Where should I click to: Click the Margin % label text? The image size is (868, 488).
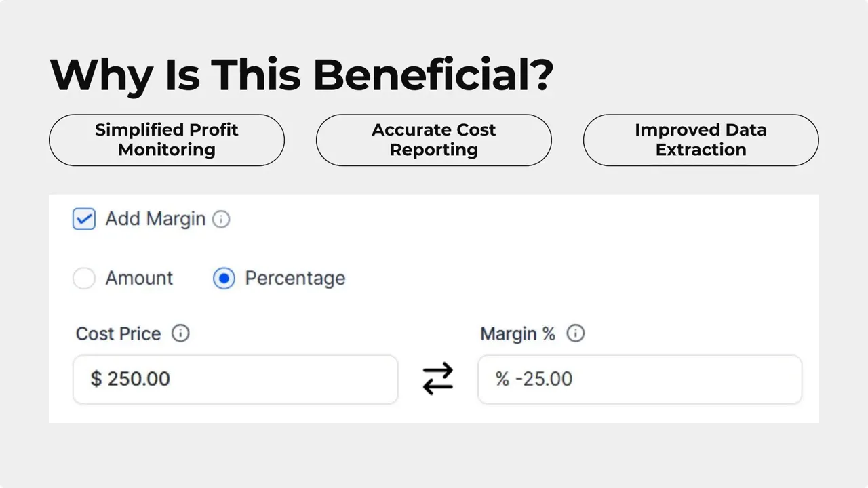pyautogui.click(x=517, y=333)
